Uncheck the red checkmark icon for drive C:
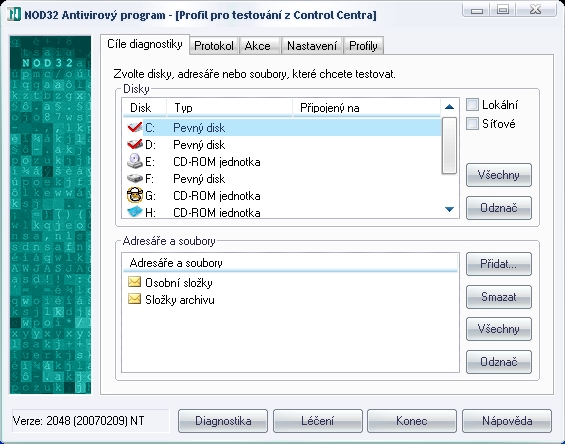 (135, 128)
